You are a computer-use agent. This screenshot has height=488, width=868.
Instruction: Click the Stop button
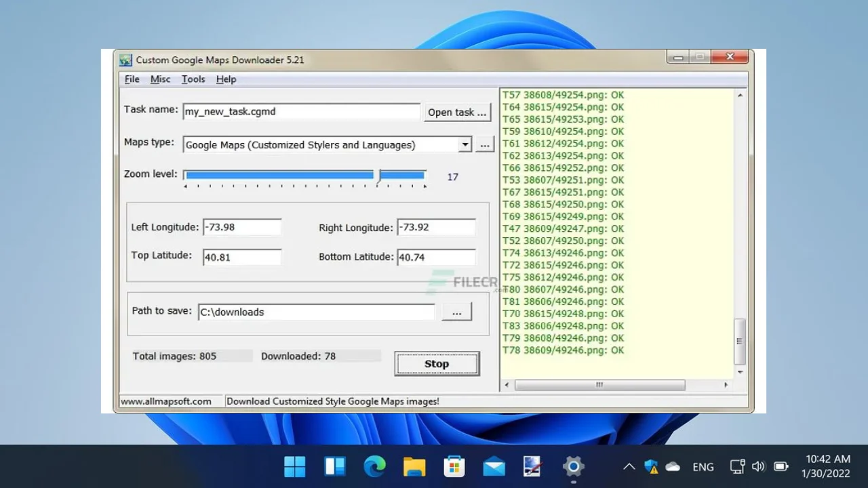point(437,364)
